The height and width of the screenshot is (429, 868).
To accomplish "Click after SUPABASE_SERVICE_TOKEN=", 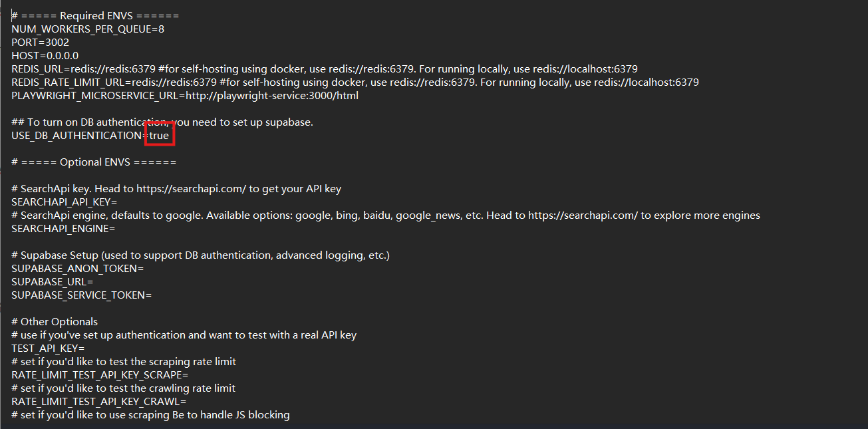I will [152, 295].
